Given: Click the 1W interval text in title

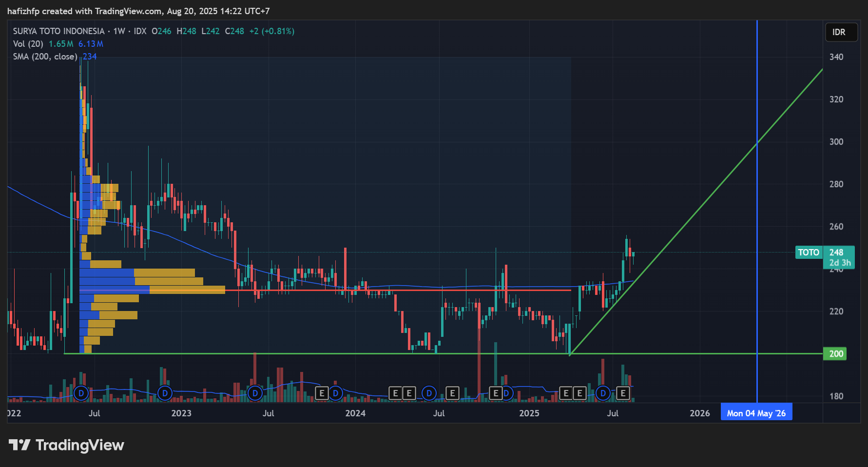Looking at the screenshot, I should click(x=119, y=31).
